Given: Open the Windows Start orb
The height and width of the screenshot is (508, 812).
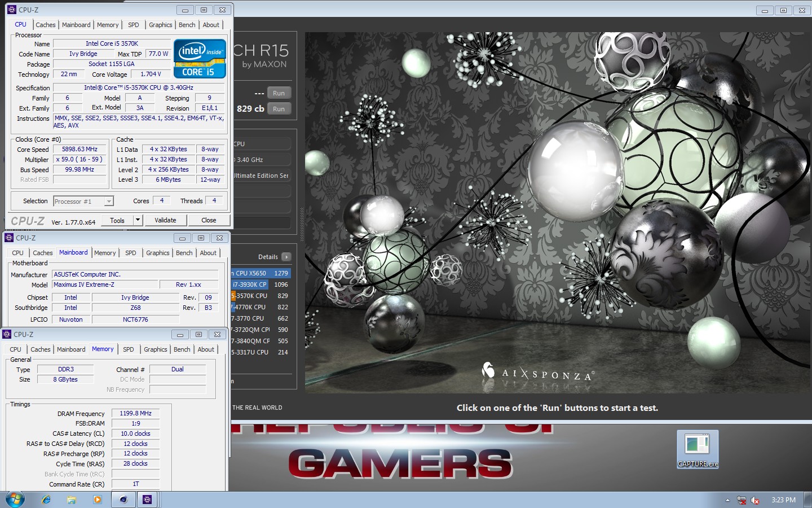Looking at the screenshot, I should (x=15, y=500).
